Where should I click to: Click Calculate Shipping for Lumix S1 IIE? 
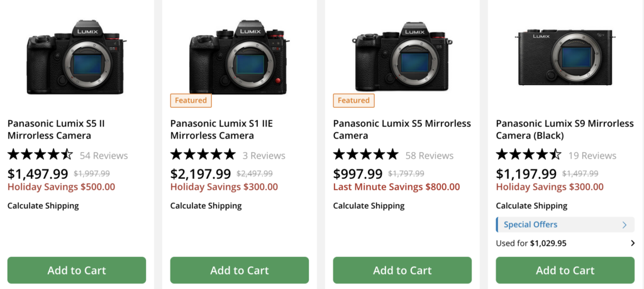(206, 206)
